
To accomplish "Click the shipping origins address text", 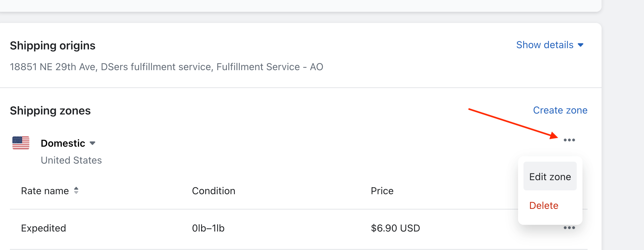I will pyautogui.click(x=166, y=67).
